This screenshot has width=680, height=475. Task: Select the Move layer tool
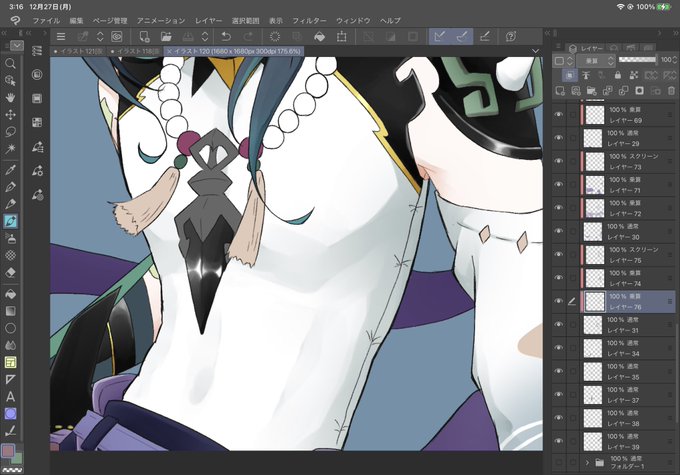click(x=10, y=115)
